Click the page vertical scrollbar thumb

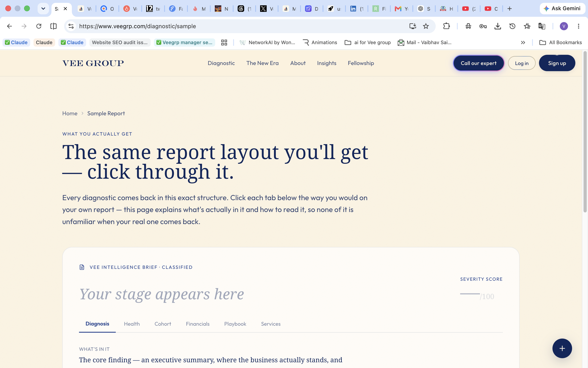[x=585, y=132]
